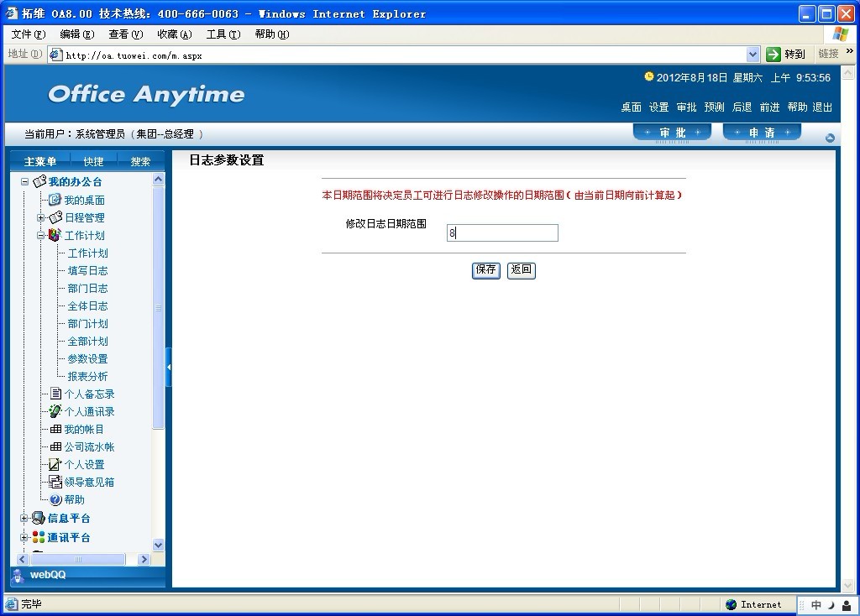
Task: Click the 我的帐目 accounts icon
Action: (x=55, y=429)
